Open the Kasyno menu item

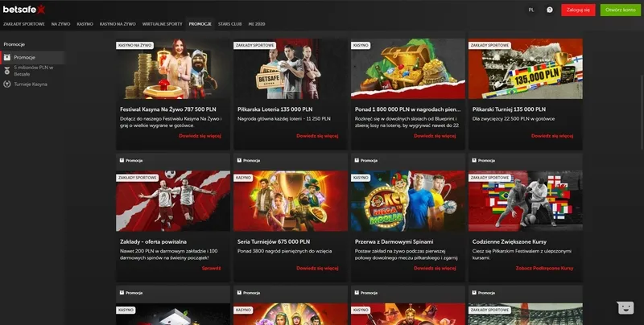(x=85, y=24)
